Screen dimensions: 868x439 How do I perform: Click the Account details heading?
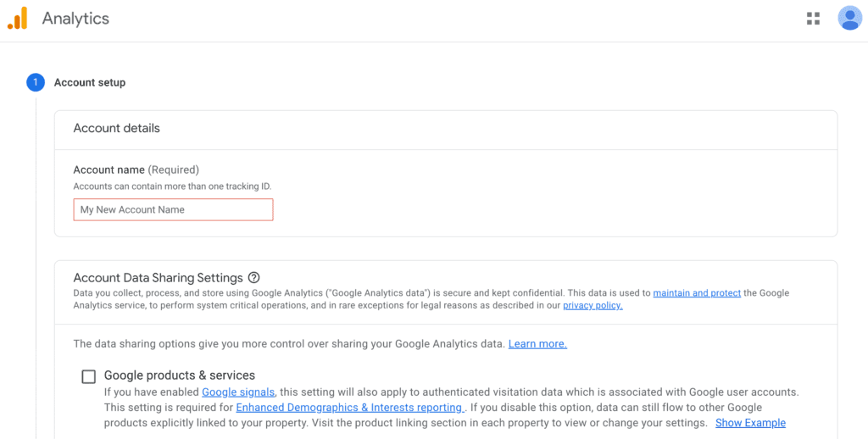click(x=117, y=128)
